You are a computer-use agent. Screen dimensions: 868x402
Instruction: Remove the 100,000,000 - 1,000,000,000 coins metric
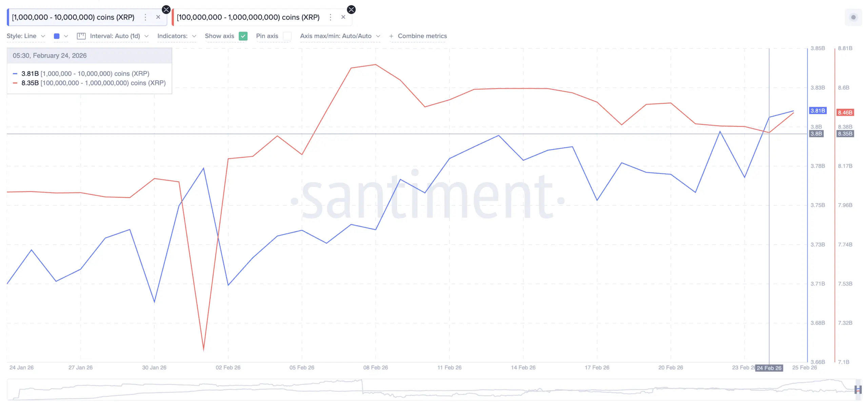[x=343, y=17]
